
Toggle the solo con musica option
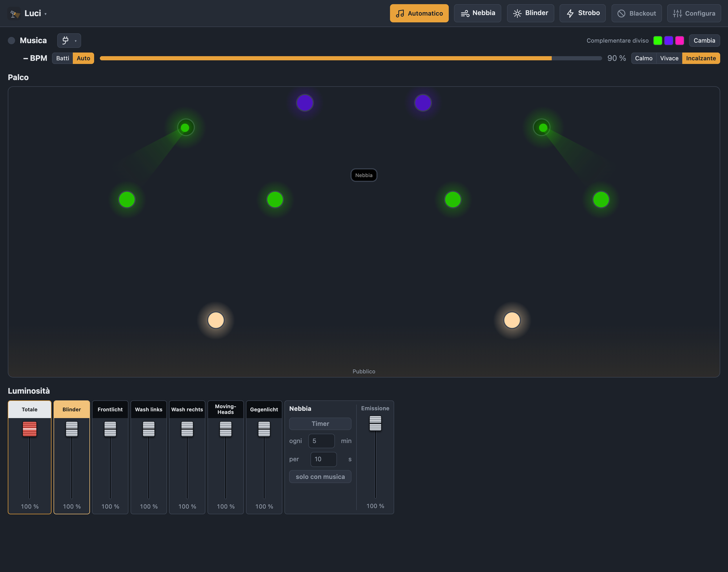coord(320,477)
